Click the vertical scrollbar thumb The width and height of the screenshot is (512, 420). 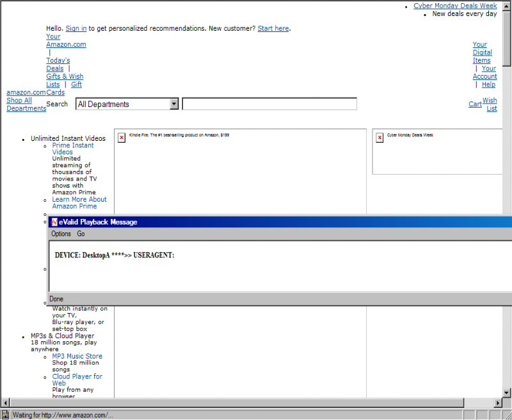click(507, 38)
